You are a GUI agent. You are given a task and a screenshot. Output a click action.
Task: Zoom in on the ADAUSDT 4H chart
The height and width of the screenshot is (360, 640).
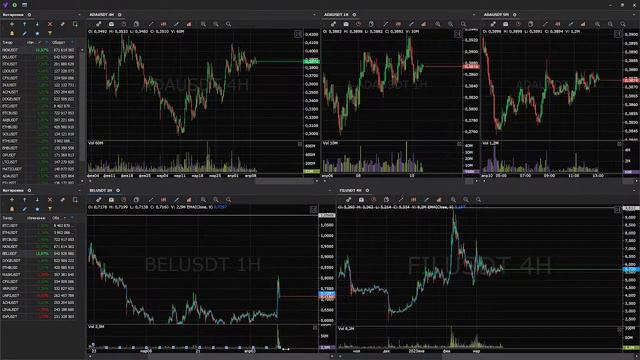pos(203,24)
